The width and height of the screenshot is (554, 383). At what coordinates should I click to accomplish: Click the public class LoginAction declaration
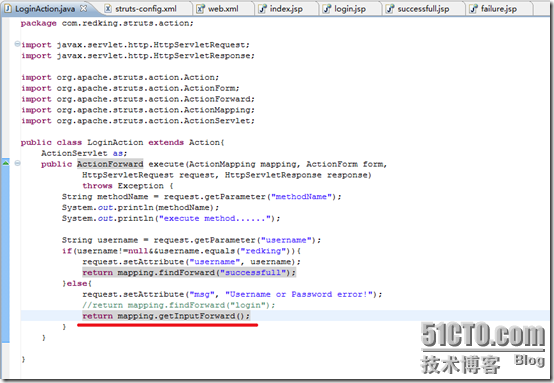point(123,142)
